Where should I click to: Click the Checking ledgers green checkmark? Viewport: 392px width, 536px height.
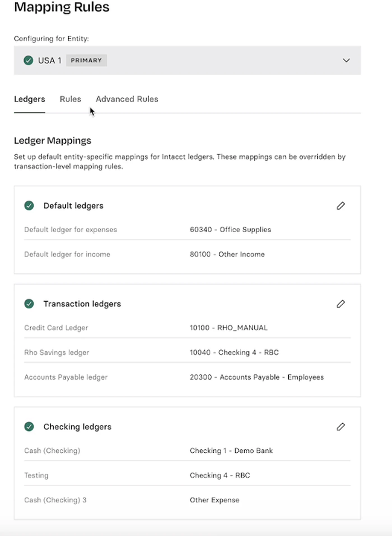[x=29, y=427]
